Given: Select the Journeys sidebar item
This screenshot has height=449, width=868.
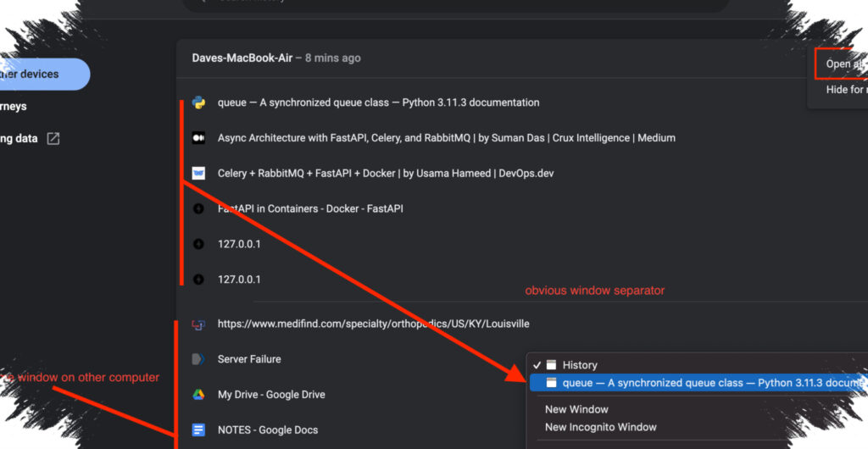Looking at the screenshot, I should pos(14,106).
